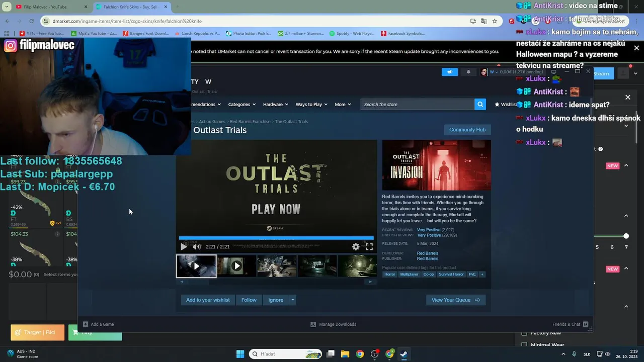644x362 pixels.
Task: Click Task View icon on taskbar
Action: click(331, 354)
